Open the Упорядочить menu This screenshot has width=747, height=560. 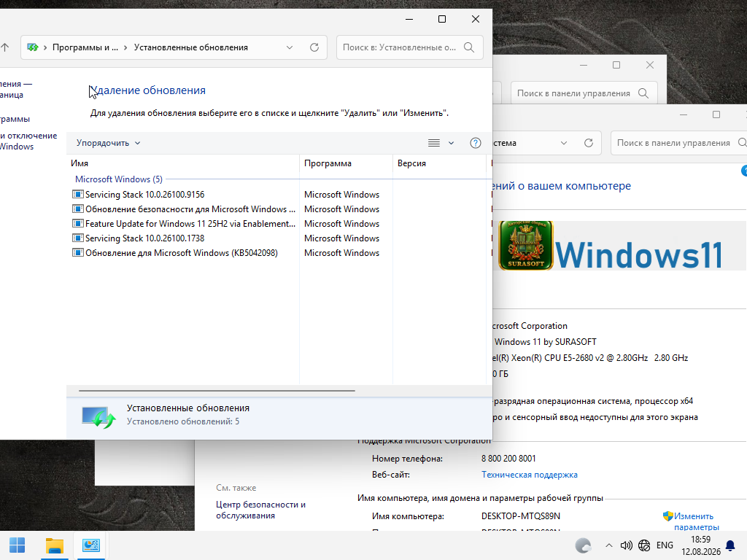coord(108,143)
